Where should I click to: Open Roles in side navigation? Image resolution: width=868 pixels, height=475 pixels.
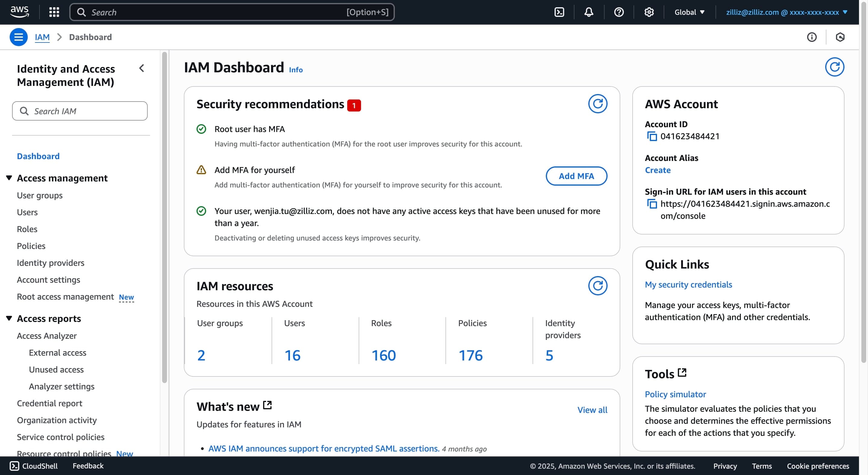coord(27,229)
